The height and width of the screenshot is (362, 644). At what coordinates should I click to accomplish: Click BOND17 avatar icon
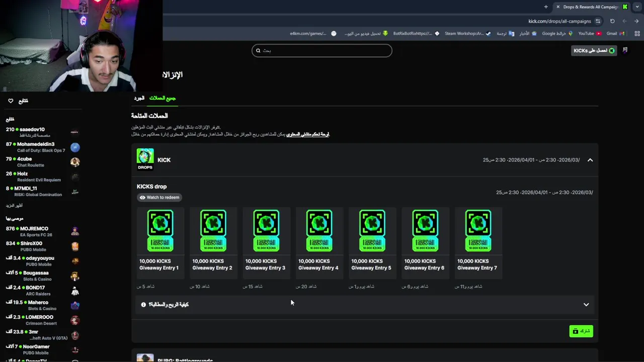[75, 291]
